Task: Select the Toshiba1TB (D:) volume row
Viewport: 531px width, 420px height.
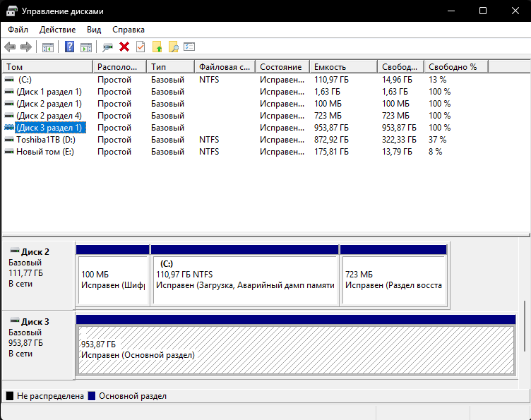Action: 45,140
